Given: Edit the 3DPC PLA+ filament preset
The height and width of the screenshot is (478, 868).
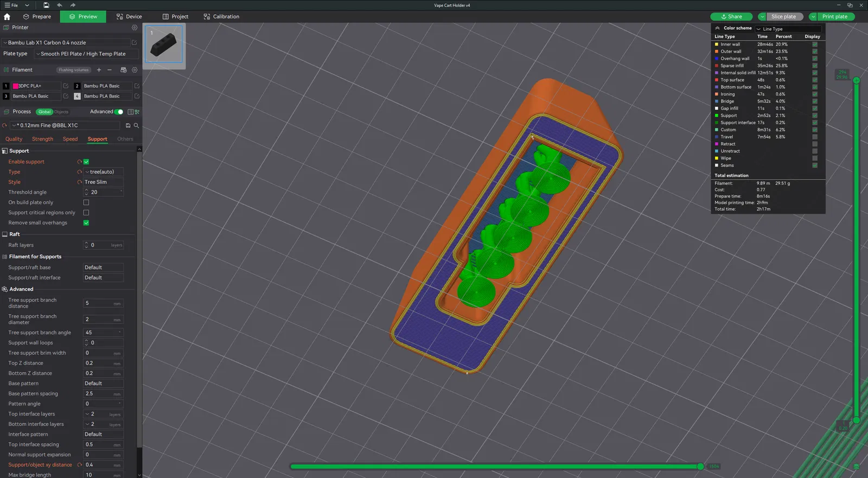Looking at the screenshot, I should pos(66,86).
